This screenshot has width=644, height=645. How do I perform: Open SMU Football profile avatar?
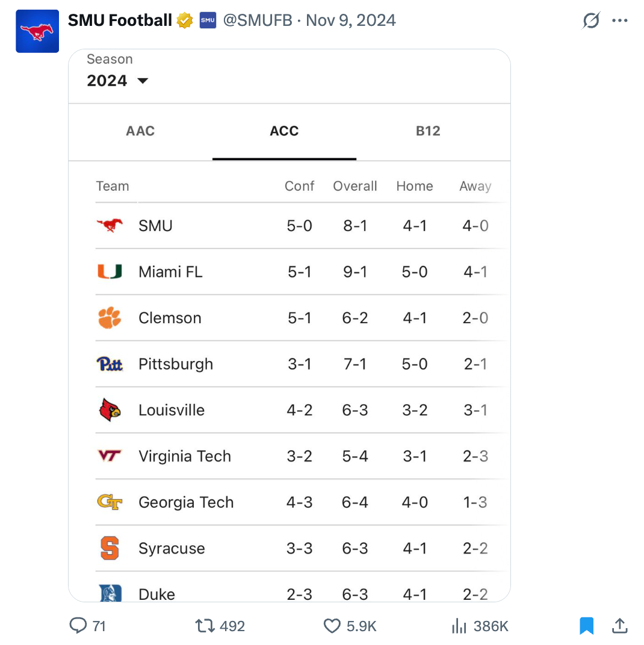pyautogui.click(x=37, y=31)
